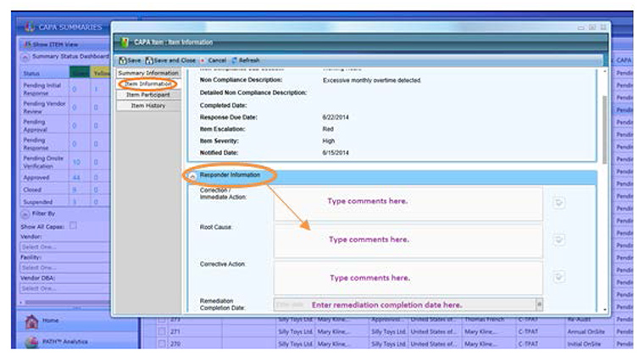Click the dialog vertical scrollbar thumb
644x356 pixels.
pyautogui.click(x=604, y=130)
